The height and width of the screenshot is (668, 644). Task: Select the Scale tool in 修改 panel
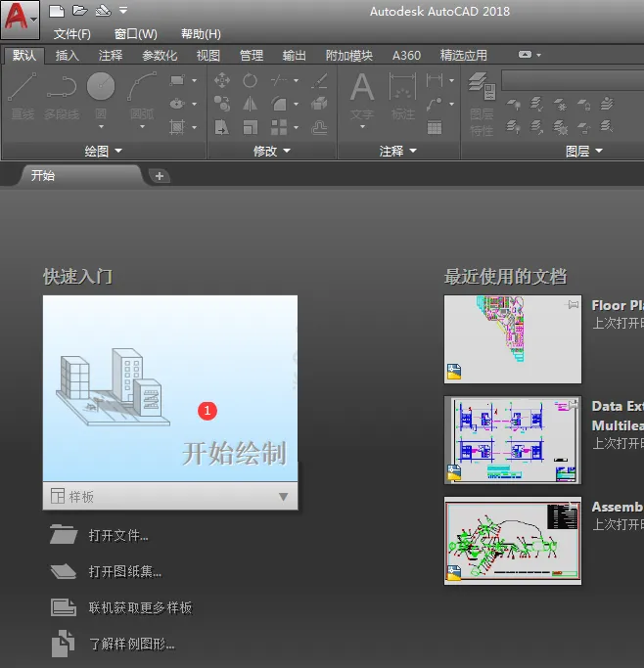tap(250, 127)
